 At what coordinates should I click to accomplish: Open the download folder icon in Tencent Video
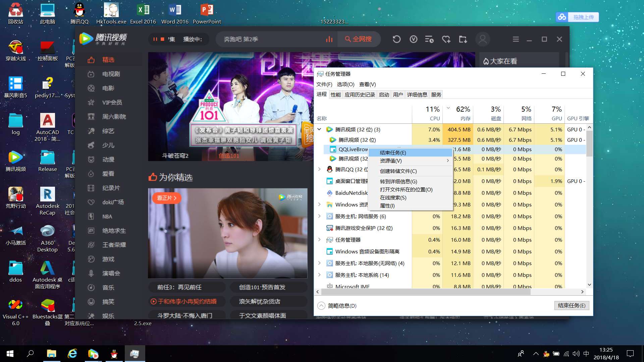[463, 39]
